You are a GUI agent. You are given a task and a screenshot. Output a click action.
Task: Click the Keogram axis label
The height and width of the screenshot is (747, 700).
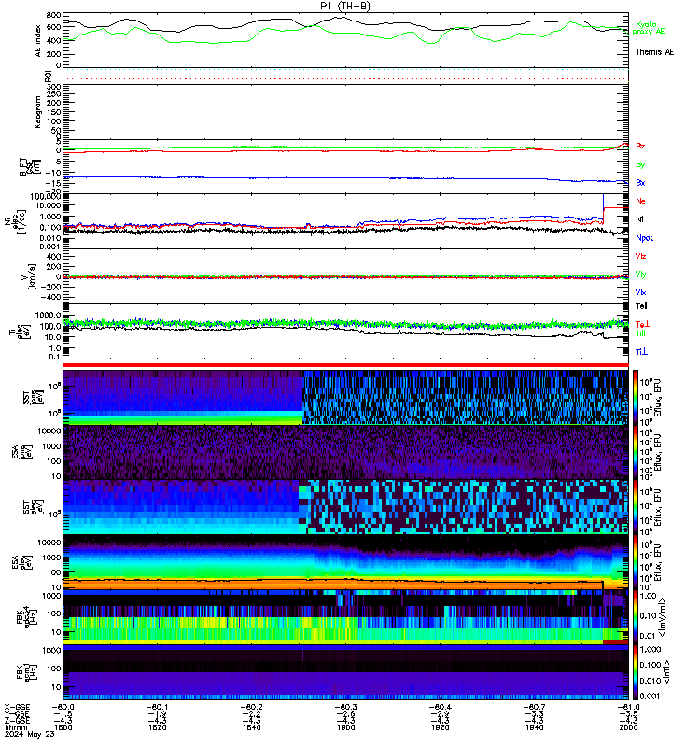click(x=37, y=112)
